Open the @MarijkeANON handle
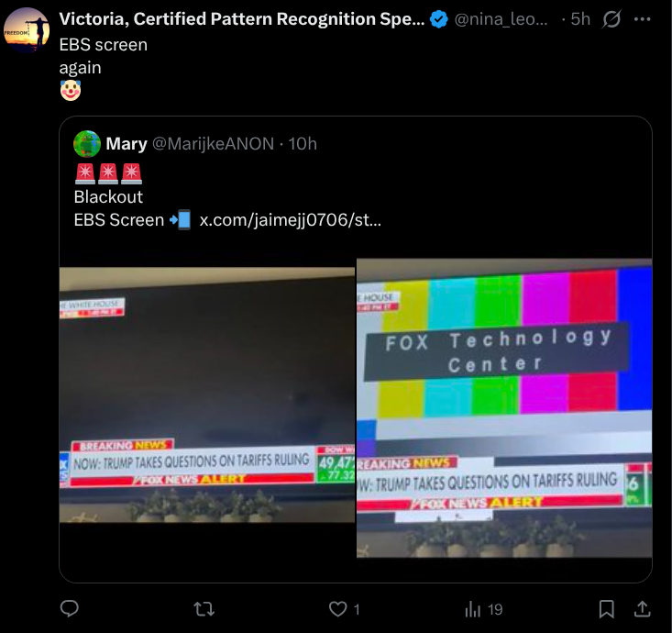Image resolution: width=672 pixels, height=633 pixels. pos(212,143)
